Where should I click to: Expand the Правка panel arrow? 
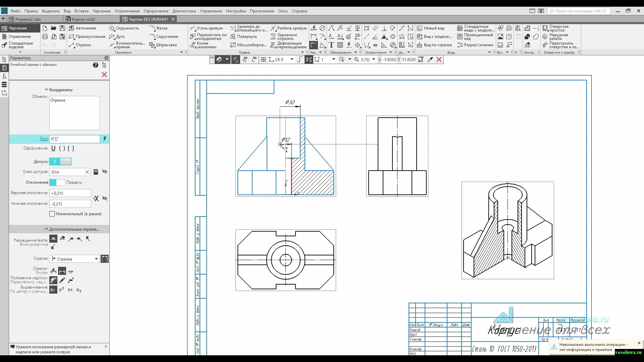point(302,52)
